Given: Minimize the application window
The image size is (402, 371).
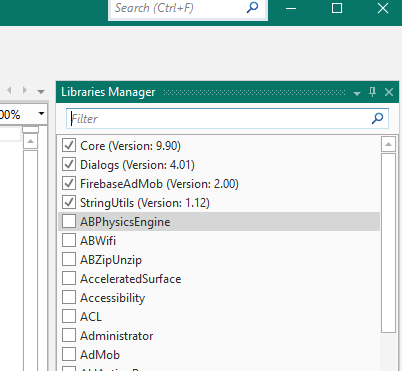Looking at the screenshot, I should (291, 8).
